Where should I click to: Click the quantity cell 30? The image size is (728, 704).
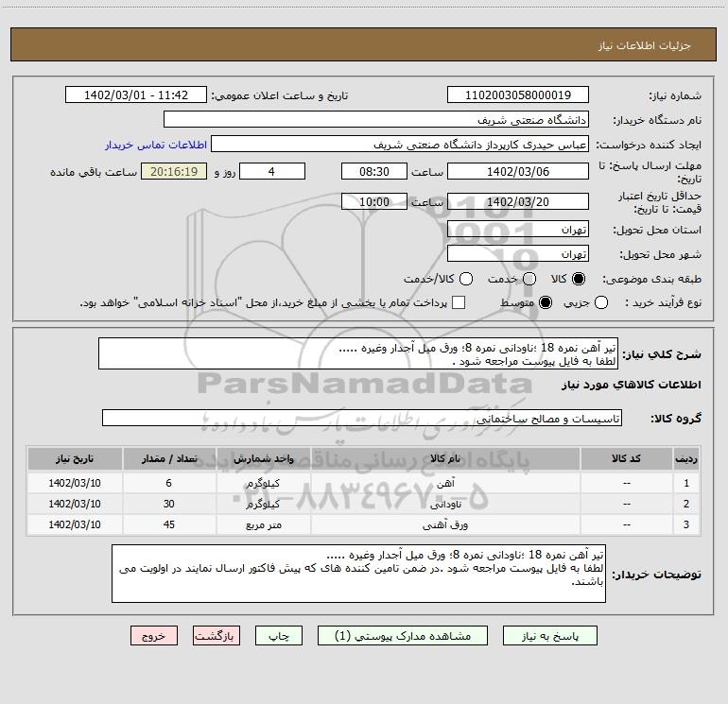click(x=169, y=504)
